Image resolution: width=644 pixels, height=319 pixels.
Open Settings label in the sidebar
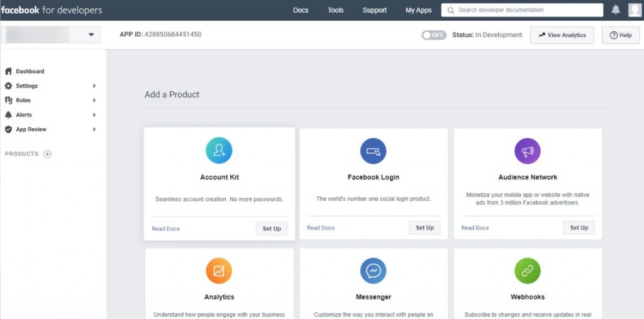pos(26,86)
